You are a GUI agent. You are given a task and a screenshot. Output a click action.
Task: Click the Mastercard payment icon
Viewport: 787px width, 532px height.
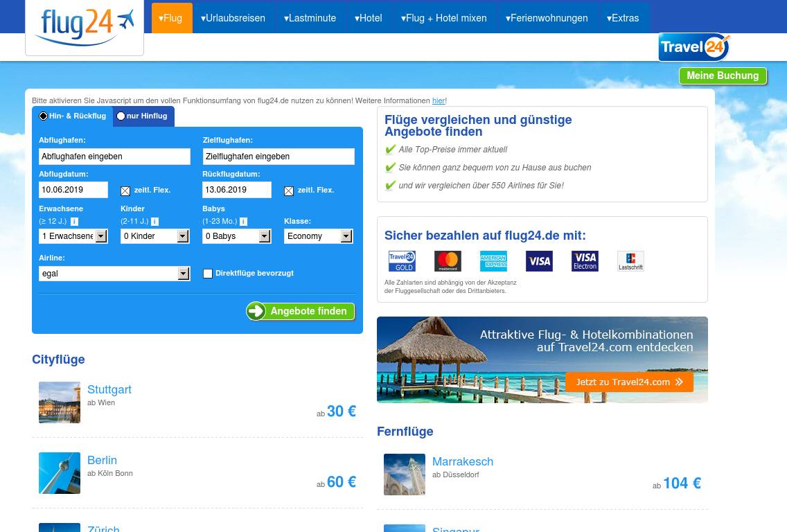tap(448, 261)
